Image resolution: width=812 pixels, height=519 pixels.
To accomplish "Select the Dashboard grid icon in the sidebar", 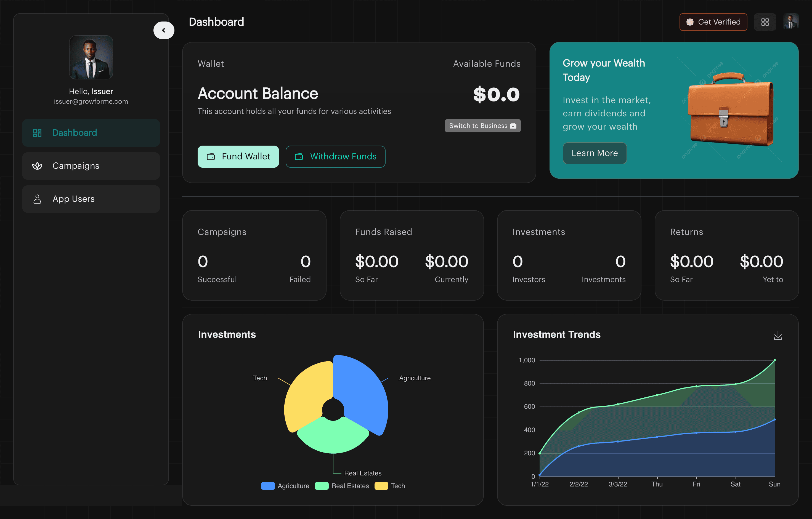I will click(x=37, y=133).
